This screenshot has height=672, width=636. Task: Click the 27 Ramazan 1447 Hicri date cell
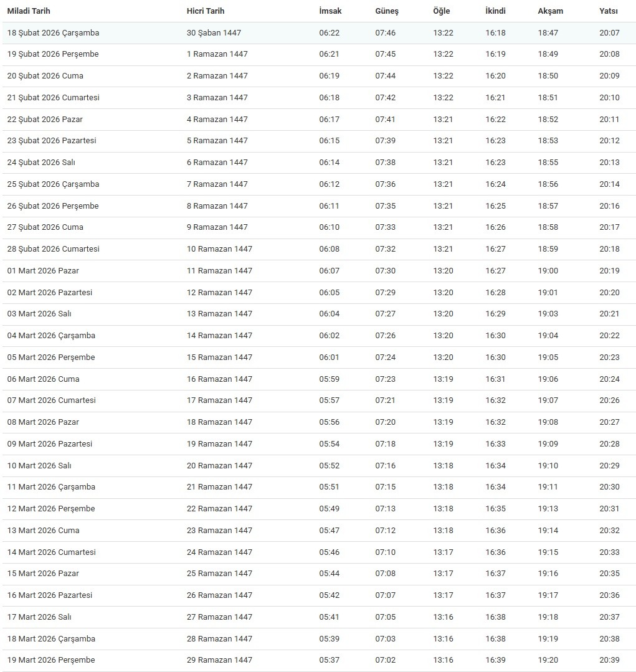(x=219, y=617)
